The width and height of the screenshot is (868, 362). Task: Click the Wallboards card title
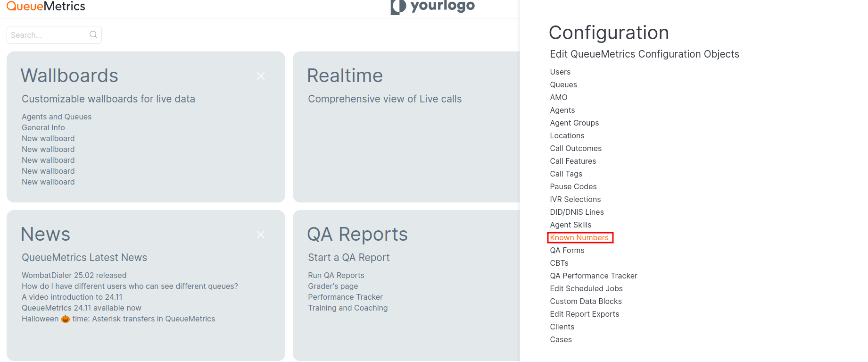pyautogui.click(x=69, y=76)
